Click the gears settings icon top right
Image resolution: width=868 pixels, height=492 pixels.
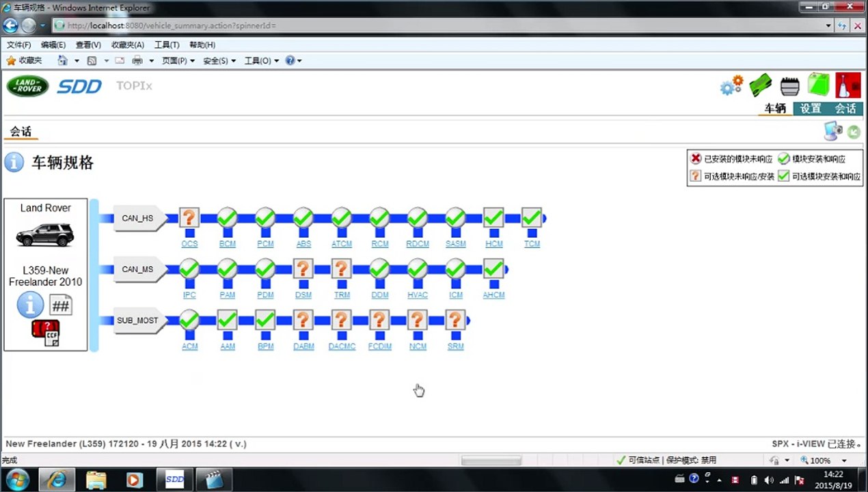731,86
